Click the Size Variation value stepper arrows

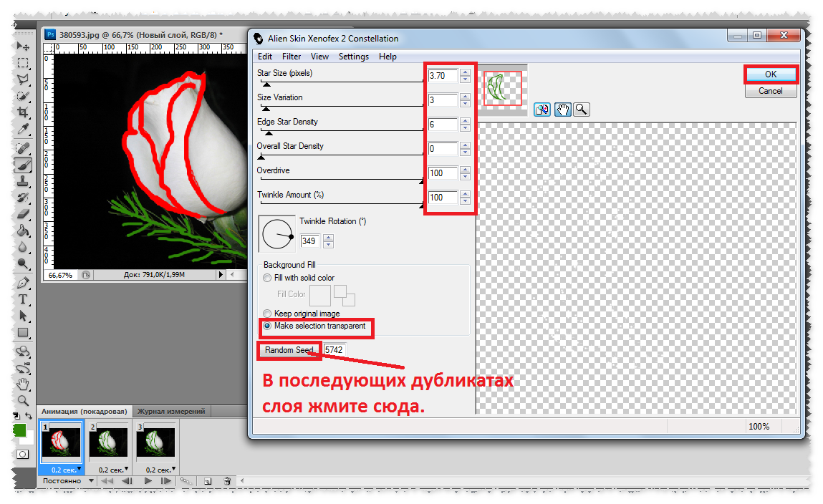pos(465,100)
